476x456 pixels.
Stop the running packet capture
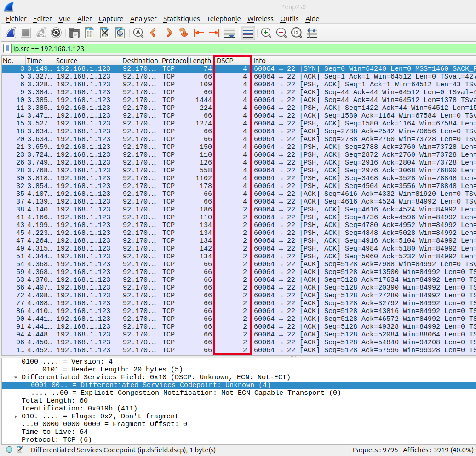tap(26, 33)
